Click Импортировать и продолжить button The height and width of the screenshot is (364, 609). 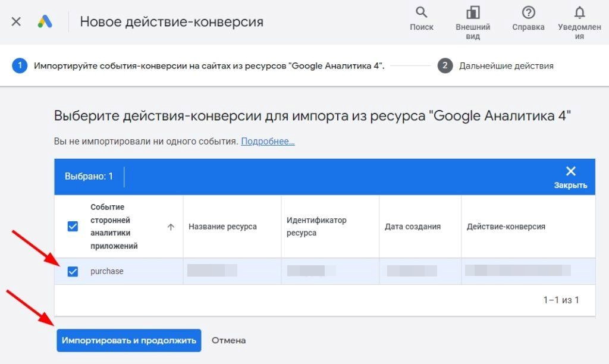tap(128, 340)
